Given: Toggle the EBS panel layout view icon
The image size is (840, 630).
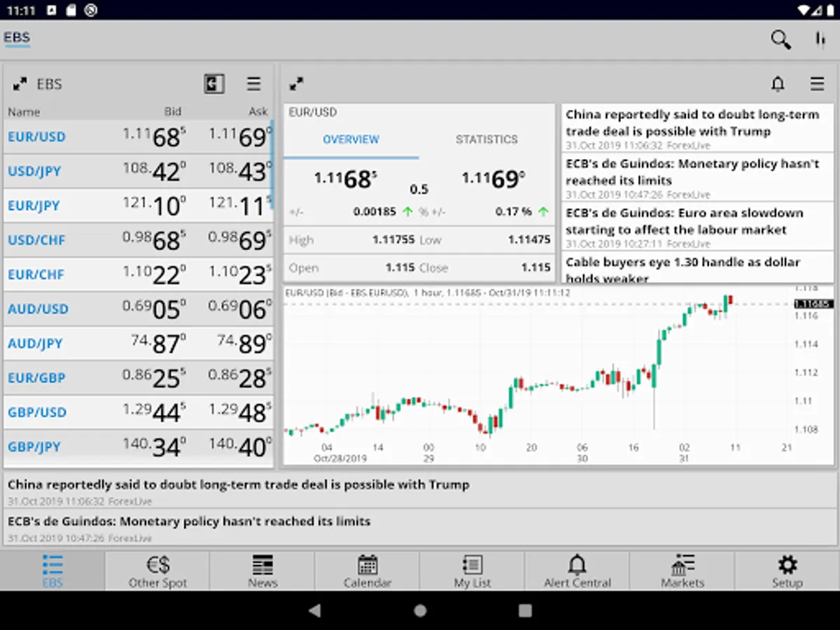Looking at the screenshot, I should [214, 84].
